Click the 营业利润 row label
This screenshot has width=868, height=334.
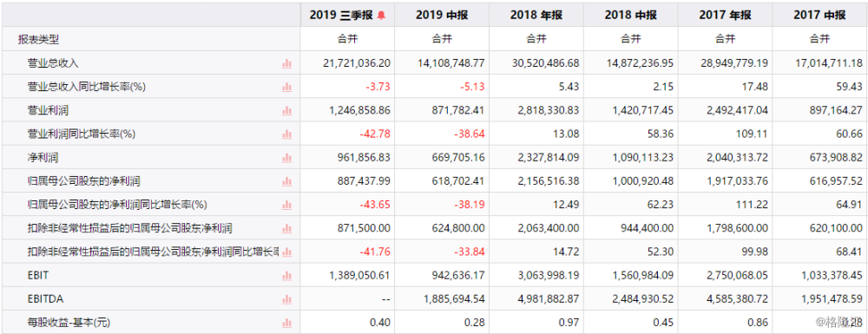tap(48, 110)
